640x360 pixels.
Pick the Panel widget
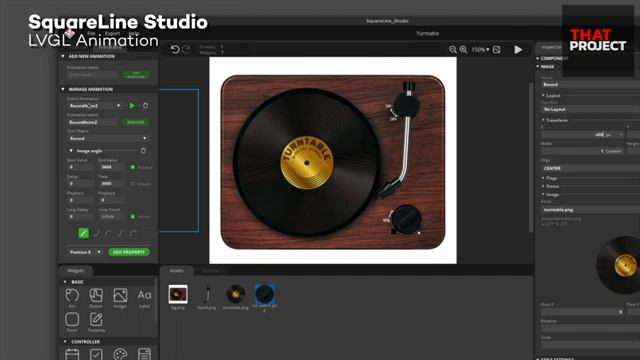point(72,322)
